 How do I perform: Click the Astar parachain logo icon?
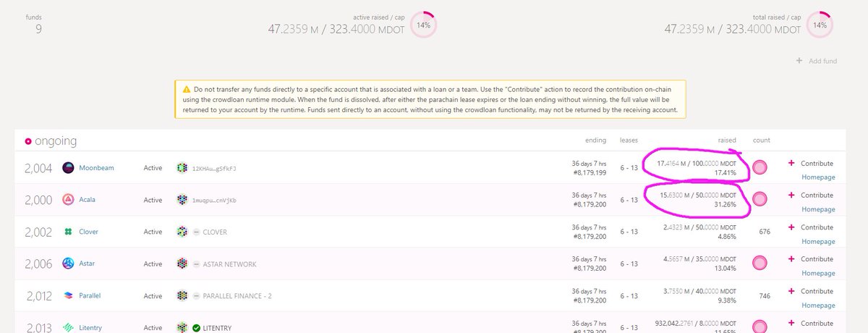coord(69,264)
